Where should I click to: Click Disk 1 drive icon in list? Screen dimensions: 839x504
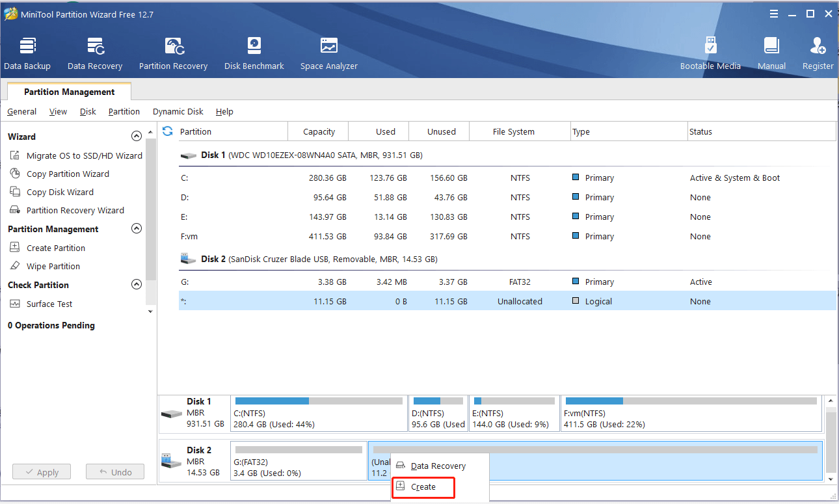(x=189, y=156)
